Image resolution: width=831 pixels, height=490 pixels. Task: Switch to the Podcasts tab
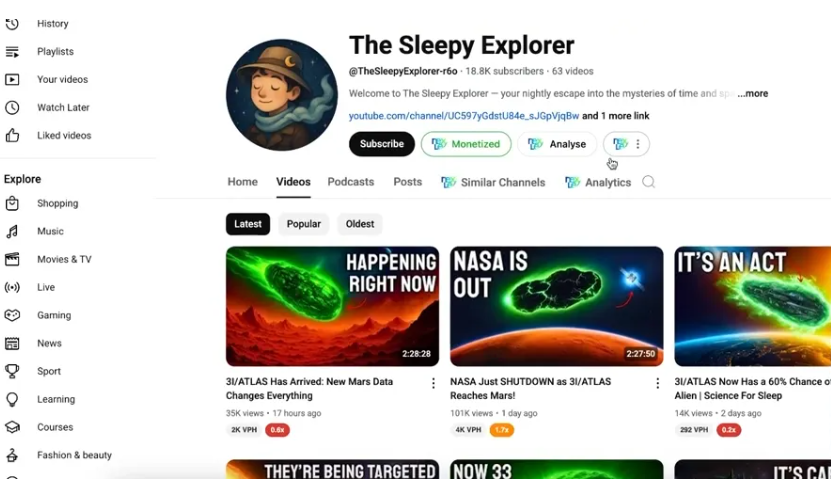[x=350, y=182]
